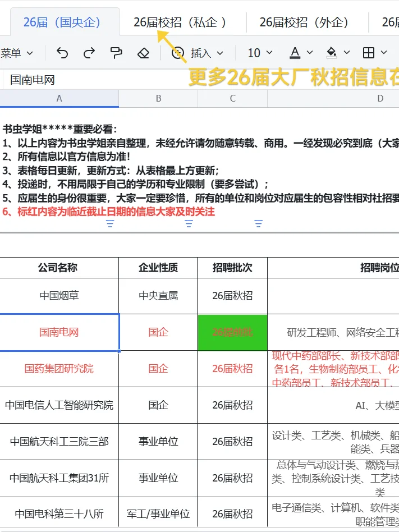Open the filter icon in column B

pos(189,223)
